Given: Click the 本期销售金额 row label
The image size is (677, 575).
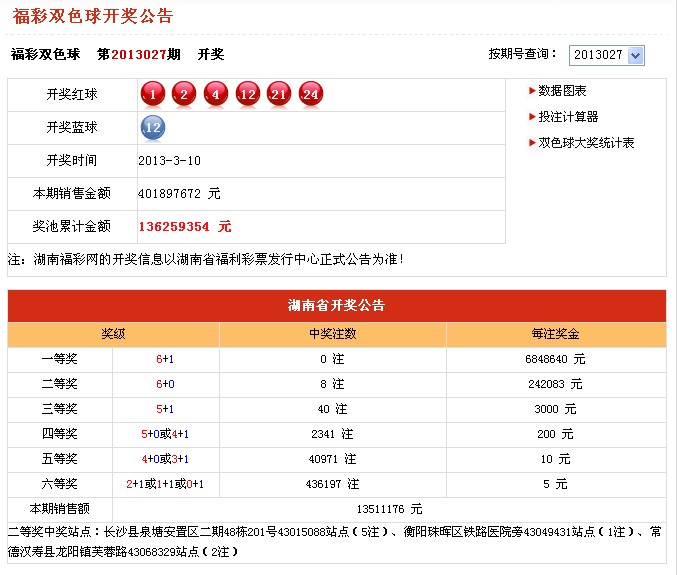Looking at the screenshot, I should click(x=72, y=193).
